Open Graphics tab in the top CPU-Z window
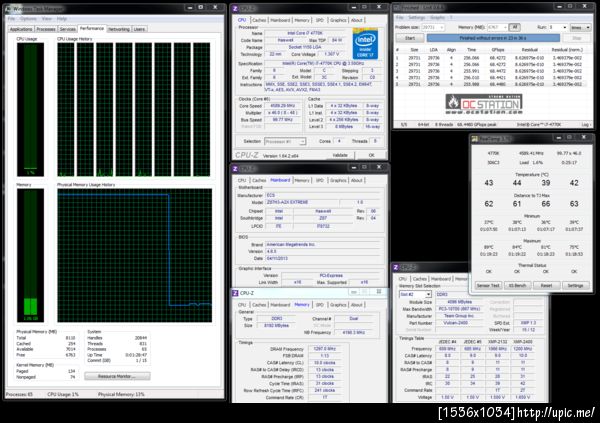This screenshot has width=600, height=423. 338,20
